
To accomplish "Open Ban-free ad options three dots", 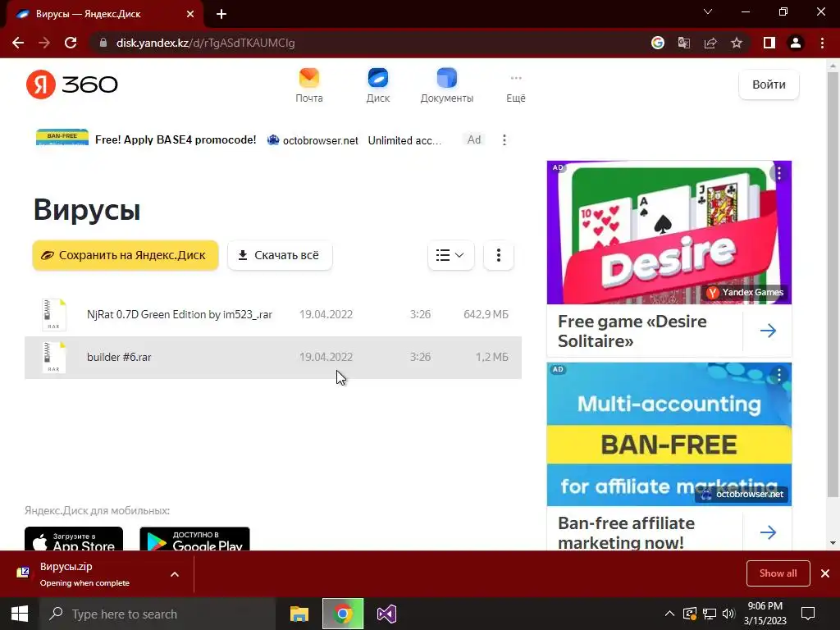I will click(x=779, y=375).
